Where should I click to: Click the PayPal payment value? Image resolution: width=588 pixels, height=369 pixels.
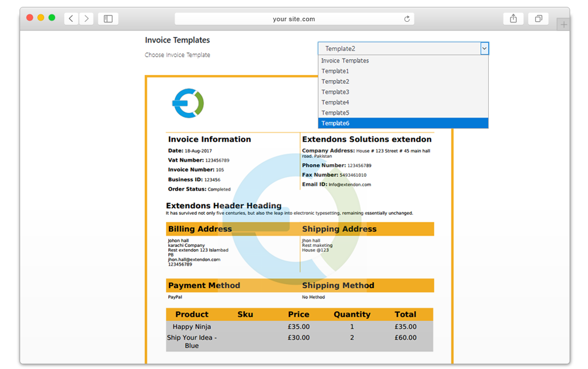(x=175, y=297)
